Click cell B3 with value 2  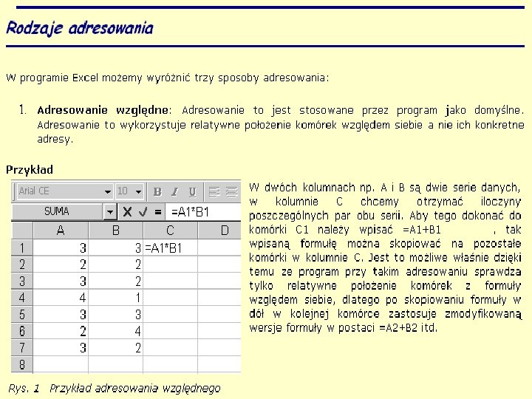pyautogui.click(x=116, y=281)
